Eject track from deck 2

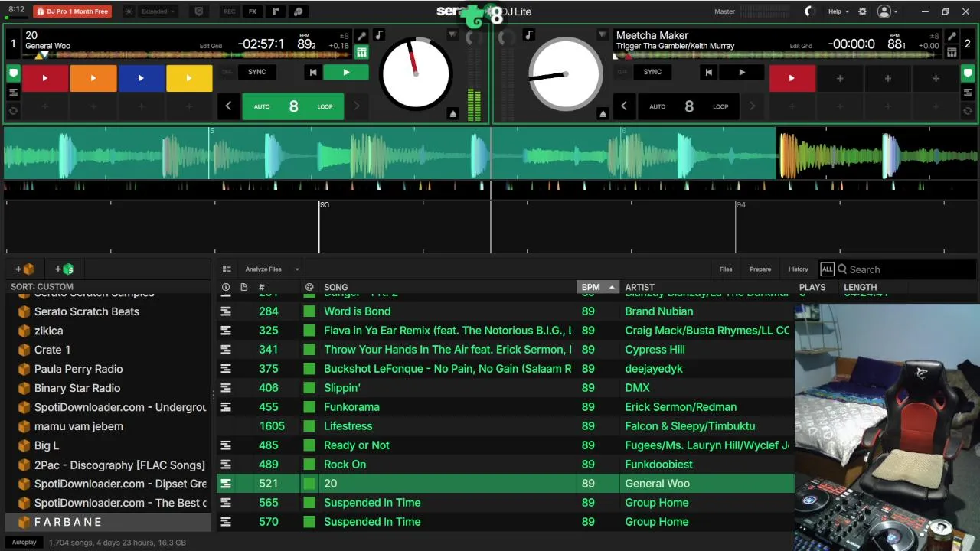click(x=603, y=113)
